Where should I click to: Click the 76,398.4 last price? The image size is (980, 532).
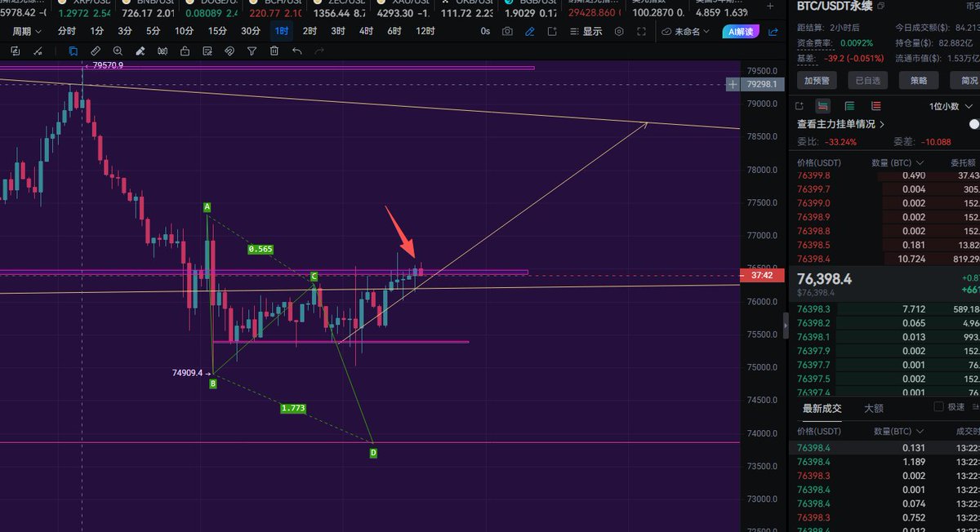pos(825,279)
